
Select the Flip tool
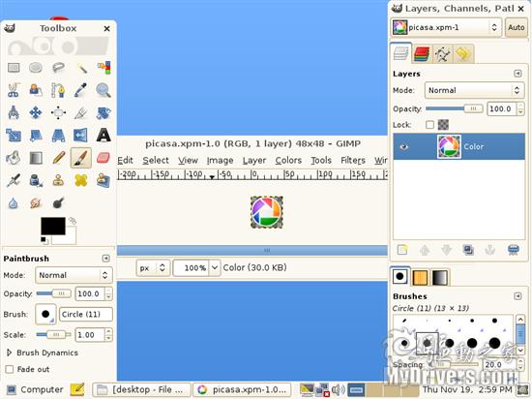click(81, 136)
